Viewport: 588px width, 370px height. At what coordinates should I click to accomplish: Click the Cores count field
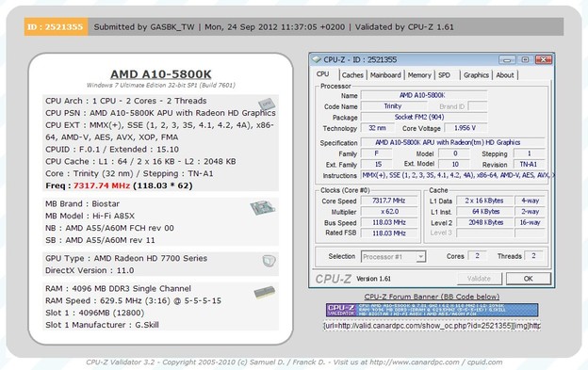(477, 256)
